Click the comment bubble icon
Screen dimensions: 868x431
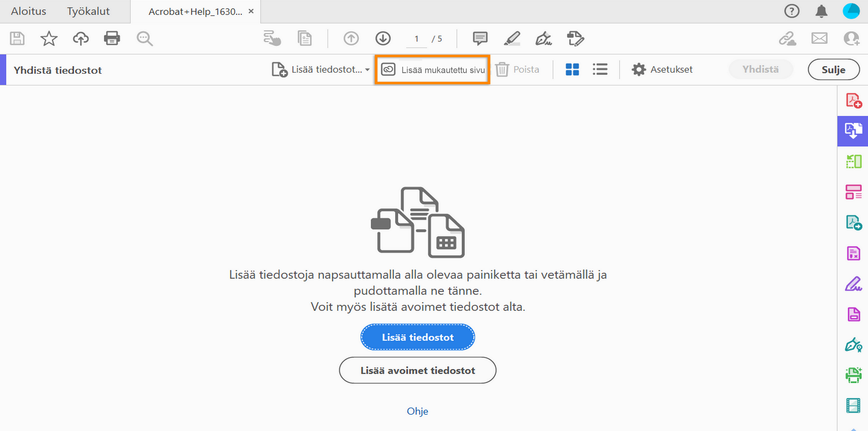click(480, 38)
